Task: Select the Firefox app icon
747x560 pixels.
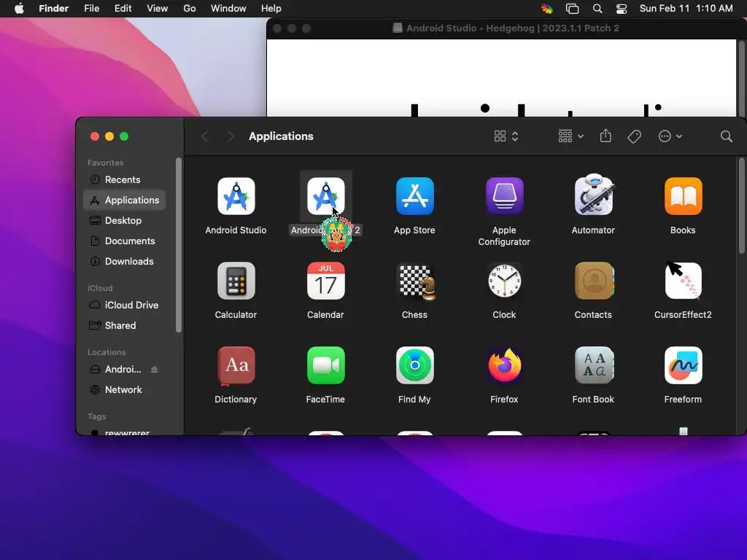Action: (504, 365)
